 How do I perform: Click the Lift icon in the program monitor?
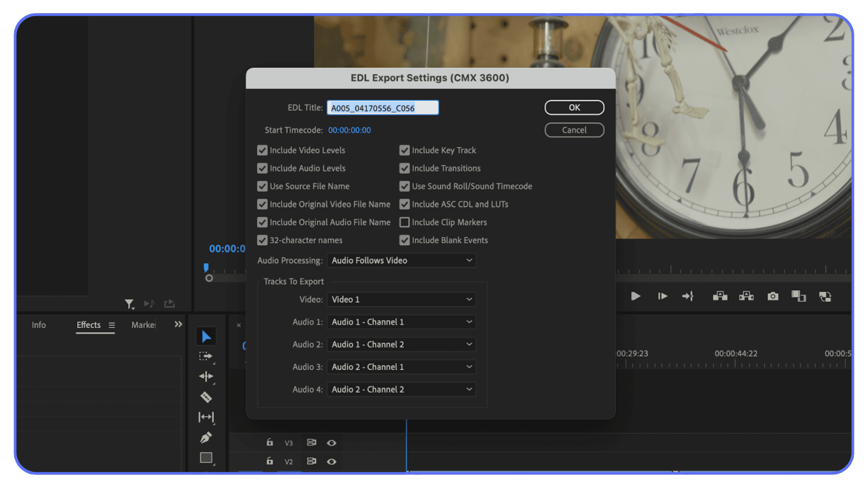[x=720, y=296]
